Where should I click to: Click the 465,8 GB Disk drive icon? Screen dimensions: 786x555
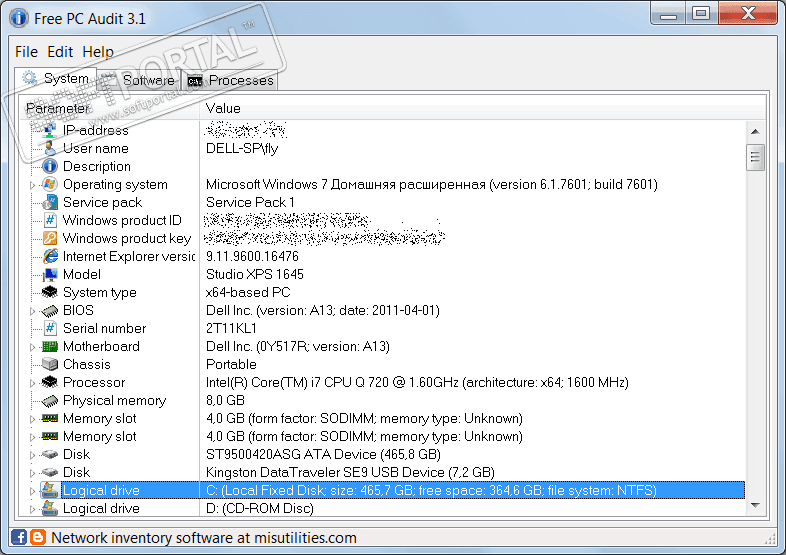50,455
